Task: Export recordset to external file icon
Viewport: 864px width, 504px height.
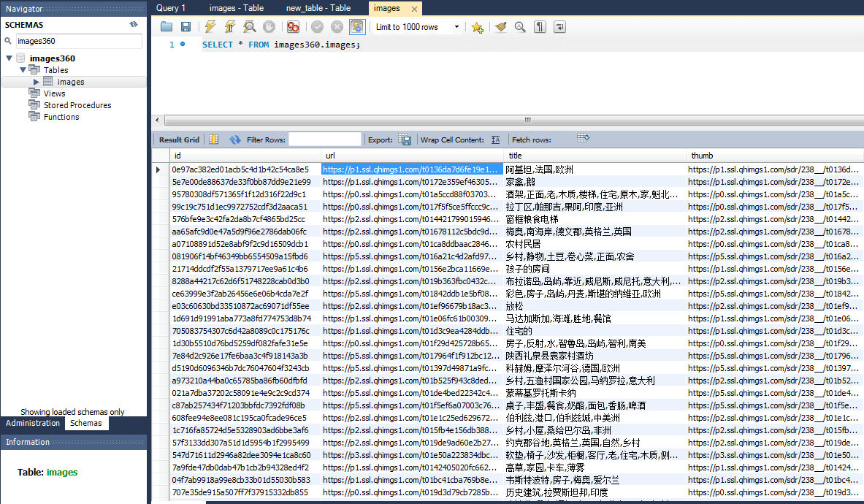Action: coord(405,140)
